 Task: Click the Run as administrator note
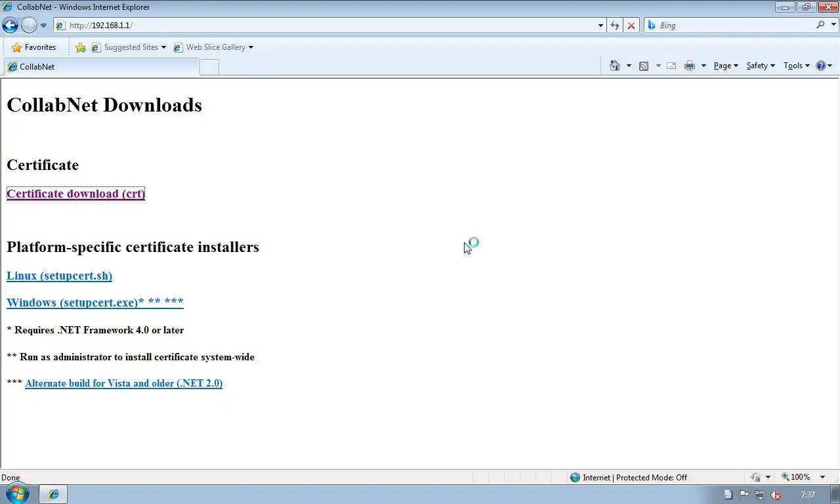[131, 357]
